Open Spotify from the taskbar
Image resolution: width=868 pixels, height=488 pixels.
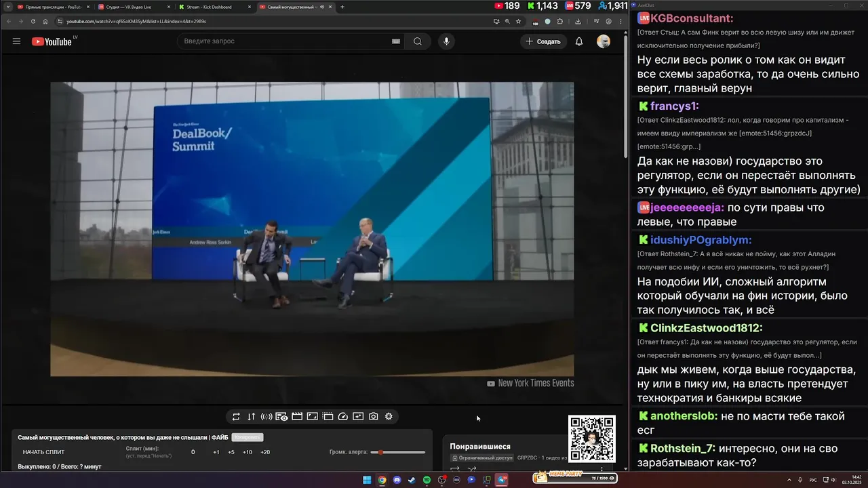tap(427, 480)
